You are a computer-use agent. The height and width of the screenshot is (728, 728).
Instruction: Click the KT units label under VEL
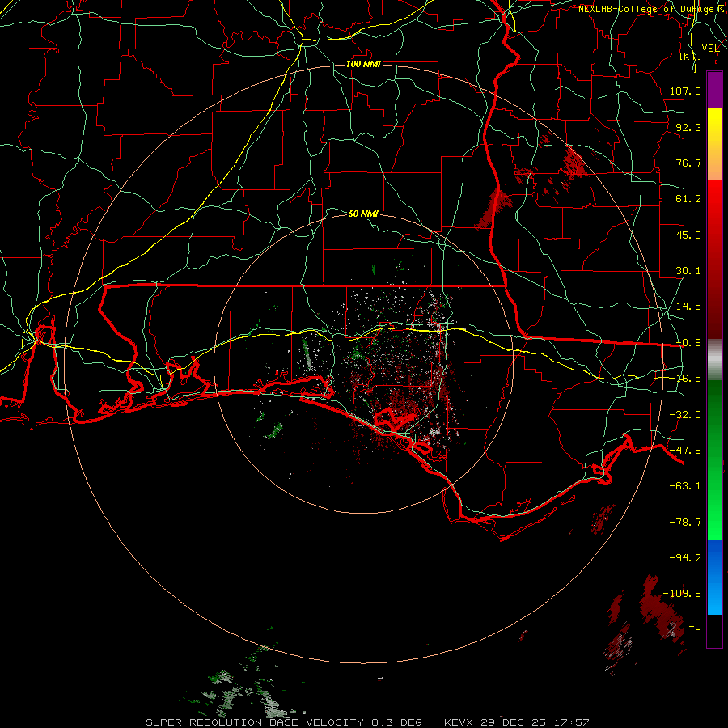tap(691, 56)
